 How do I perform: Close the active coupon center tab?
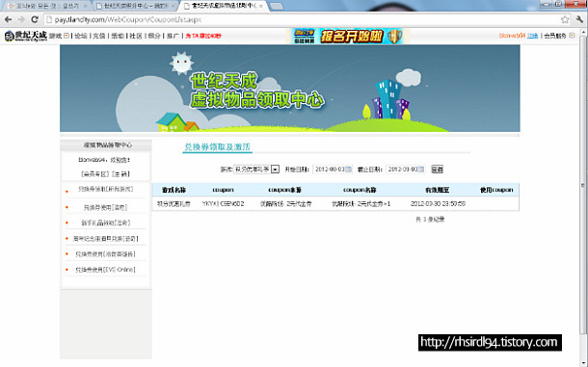pyautogui.click(x=260, y=6)
